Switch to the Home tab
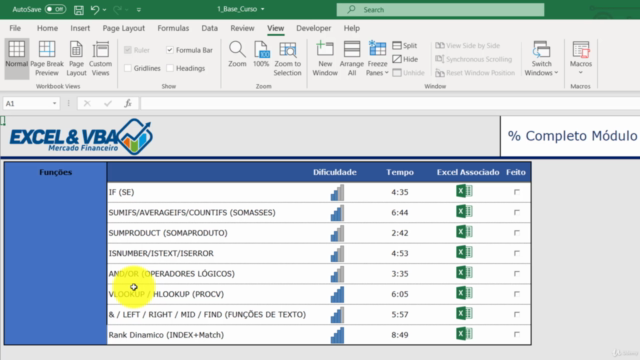Viewport: 640px width, 360px height. 47,28
